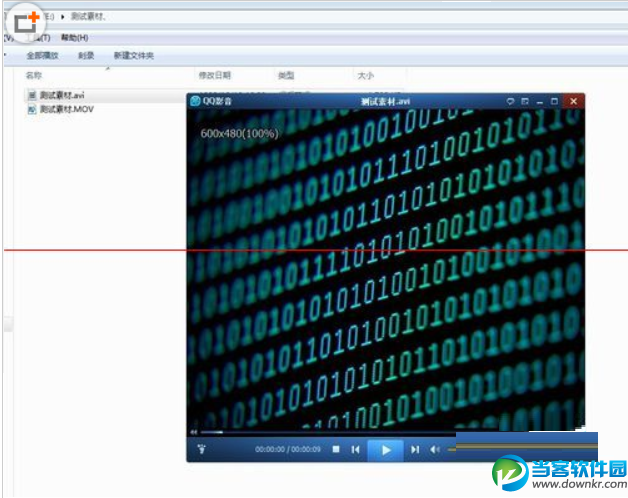Open the 工具(T) menu in Explorer
Viewport: 628px width, 498px height.
(39, 38)
